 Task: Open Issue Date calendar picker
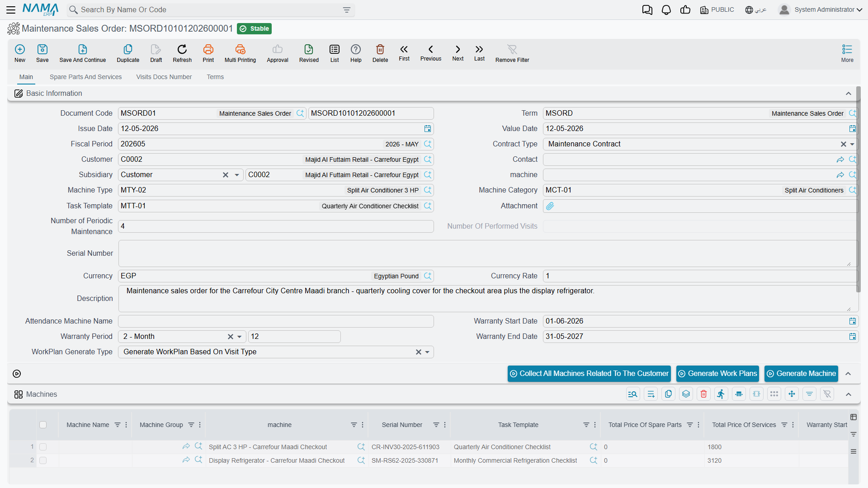tap(428, 129)
